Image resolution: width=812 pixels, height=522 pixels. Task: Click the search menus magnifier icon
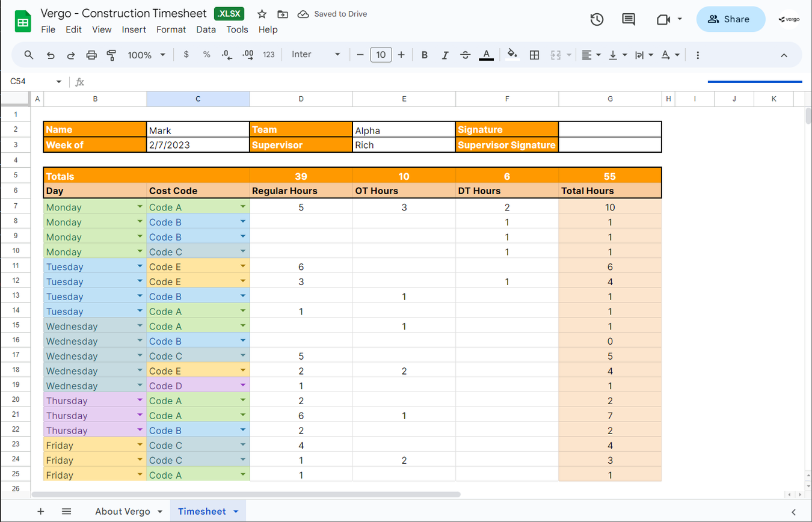point(29,55)
